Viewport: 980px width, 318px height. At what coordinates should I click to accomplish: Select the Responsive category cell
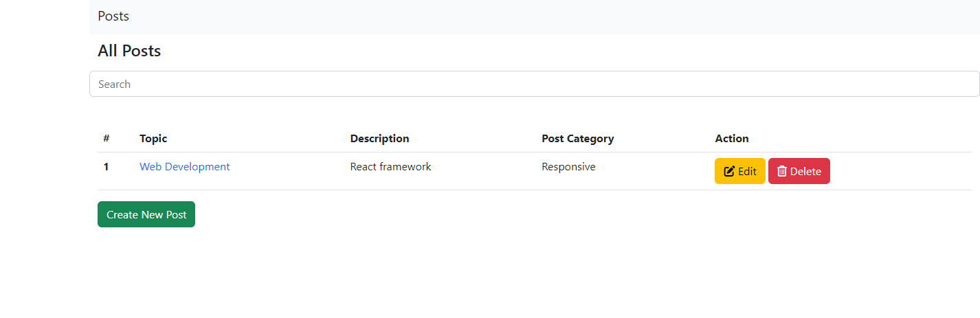pos(568,167)
